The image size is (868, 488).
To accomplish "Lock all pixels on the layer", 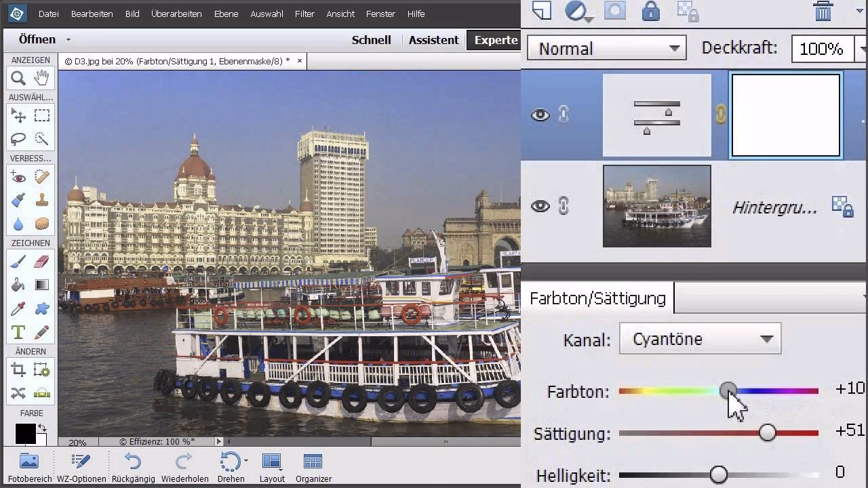I will [650, 11].
